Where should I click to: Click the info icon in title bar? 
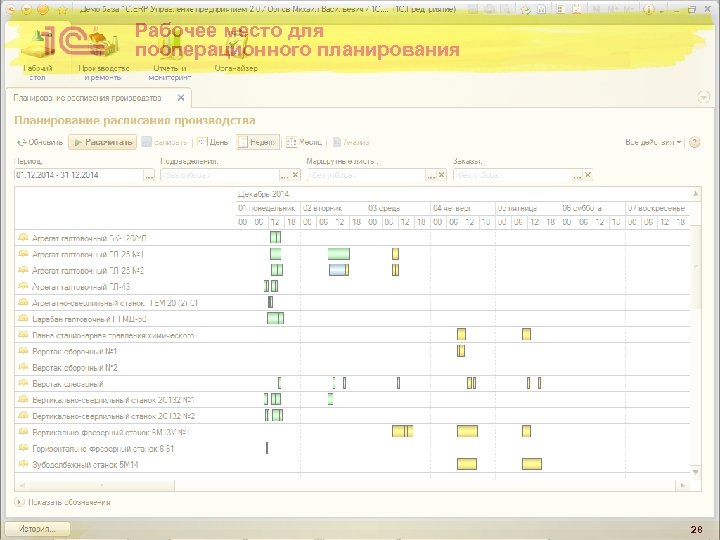(648, 9)
